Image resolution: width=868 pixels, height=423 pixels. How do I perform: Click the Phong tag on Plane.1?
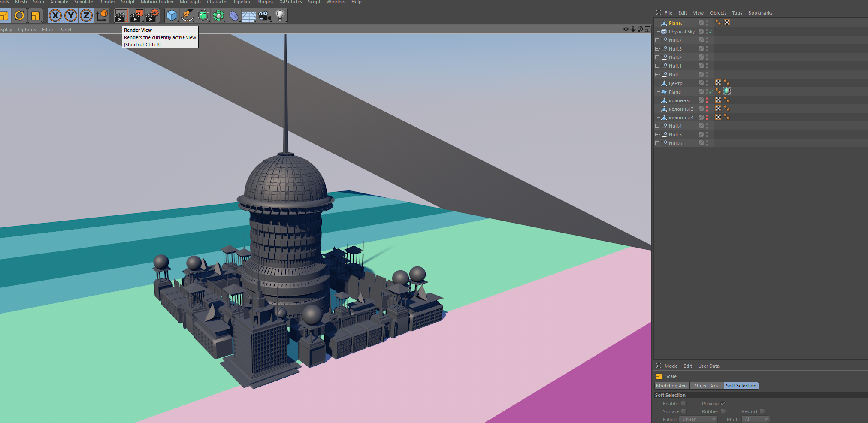(x=718, y=23)
